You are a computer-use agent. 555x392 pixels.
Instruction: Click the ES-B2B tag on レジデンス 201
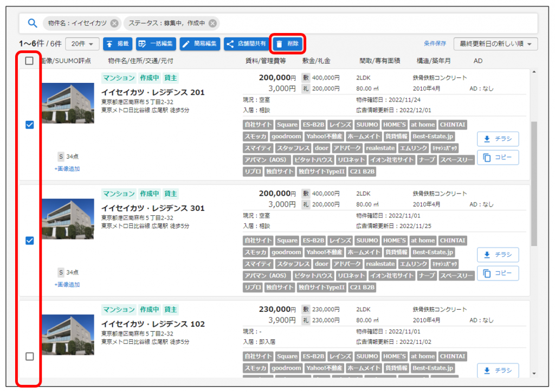[313, 125]
